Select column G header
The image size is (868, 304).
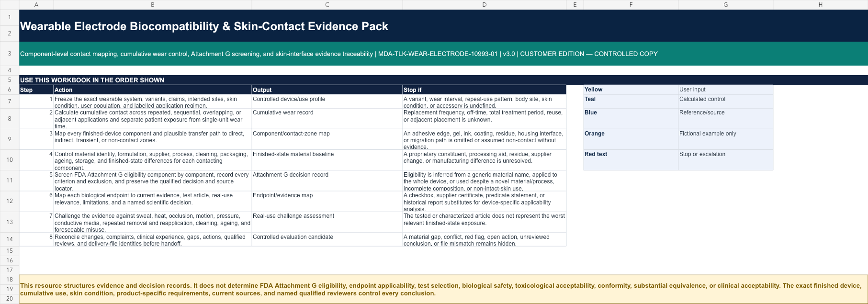coord(726,4)
